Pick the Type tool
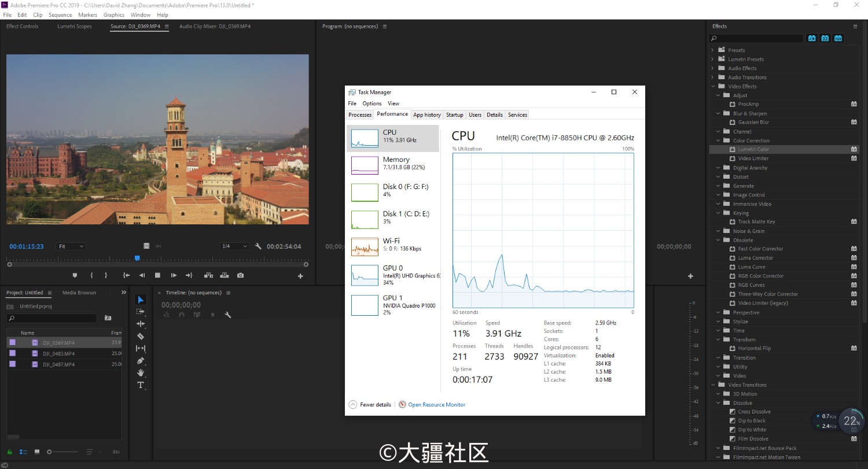 pyautogui.click(x=141, y=385)
